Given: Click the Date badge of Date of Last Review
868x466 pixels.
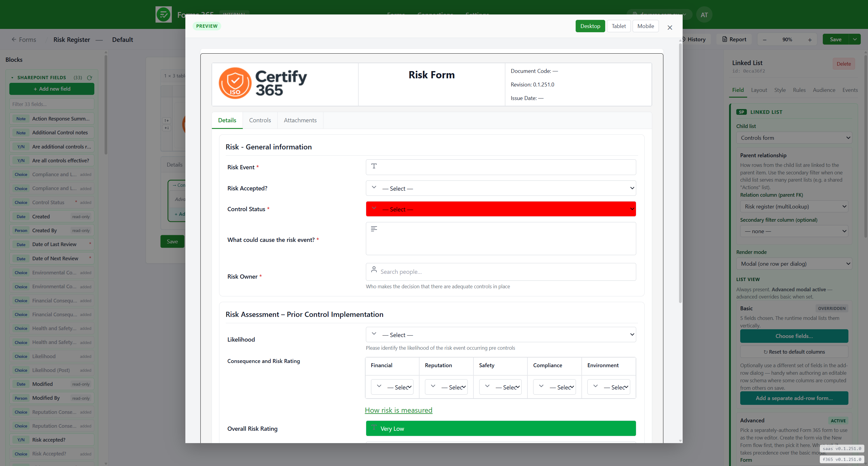Looking at the screenshot, I should tap(21, 245).
